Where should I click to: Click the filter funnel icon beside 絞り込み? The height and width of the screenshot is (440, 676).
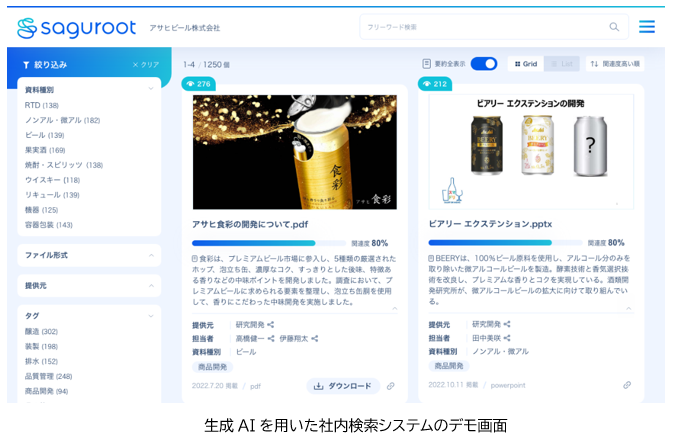pyautogui.click(x=26, y=65)
